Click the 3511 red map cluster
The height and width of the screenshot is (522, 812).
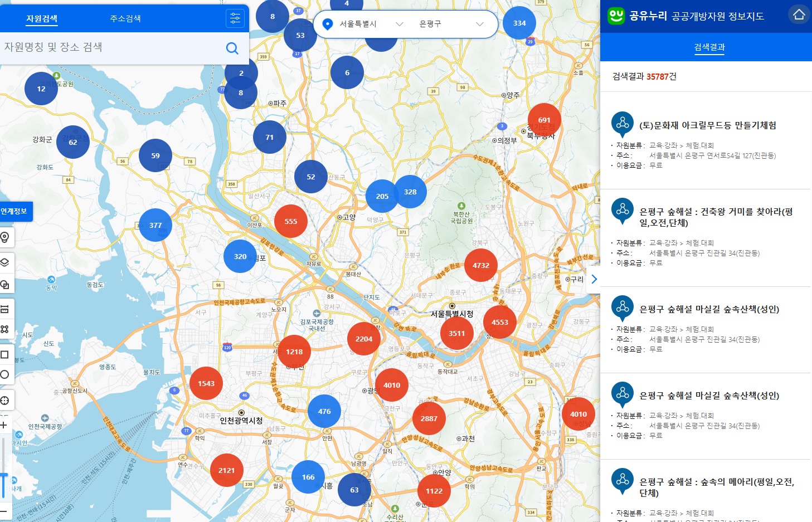click(x=457, y=334)
